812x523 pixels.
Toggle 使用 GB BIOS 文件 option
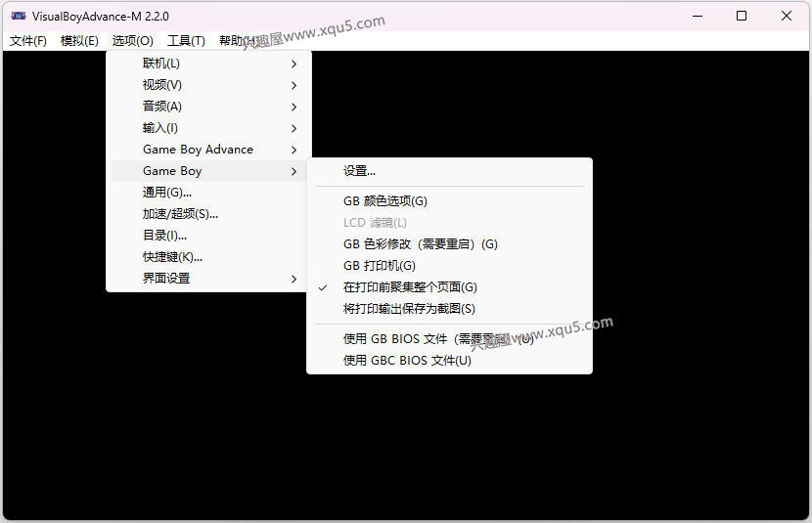[x=449, y=339]
